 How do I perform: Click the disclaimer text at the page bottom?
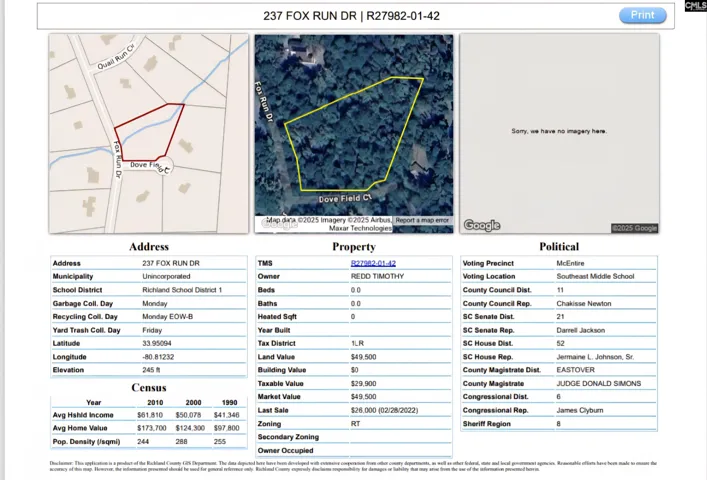pyautogui.click(x=353, y=466)
